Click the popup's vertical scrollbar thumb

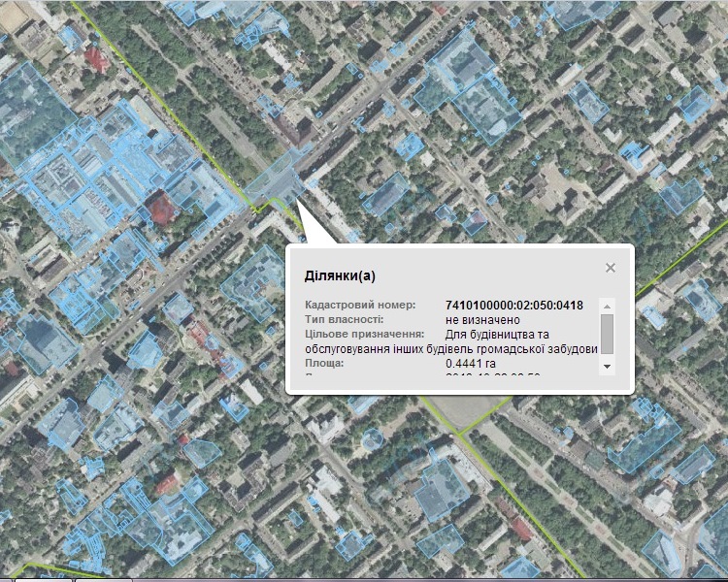pyautogui.click(x=607, y=333)
